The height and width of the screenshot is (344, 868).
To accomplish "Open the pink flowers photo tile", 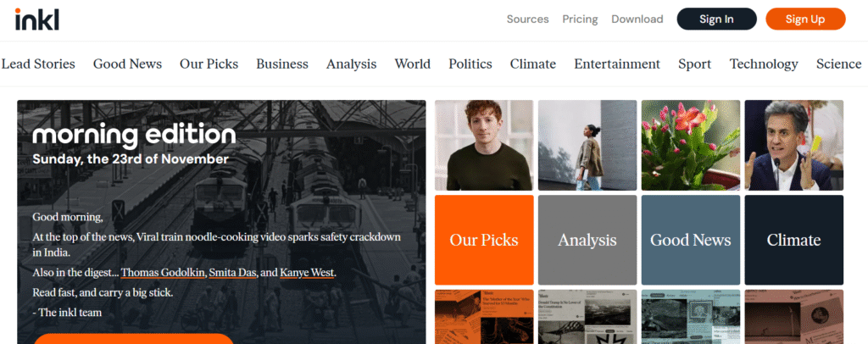I will point(691,145).
